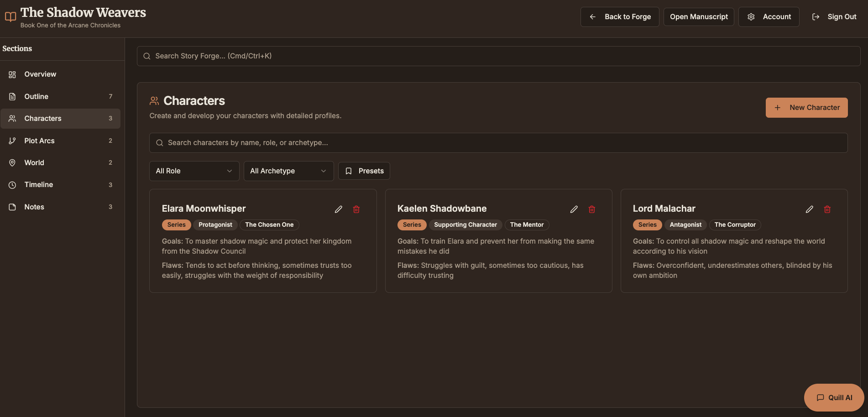
Task: Open the Outline section
Action: click(x=61, y=97)
